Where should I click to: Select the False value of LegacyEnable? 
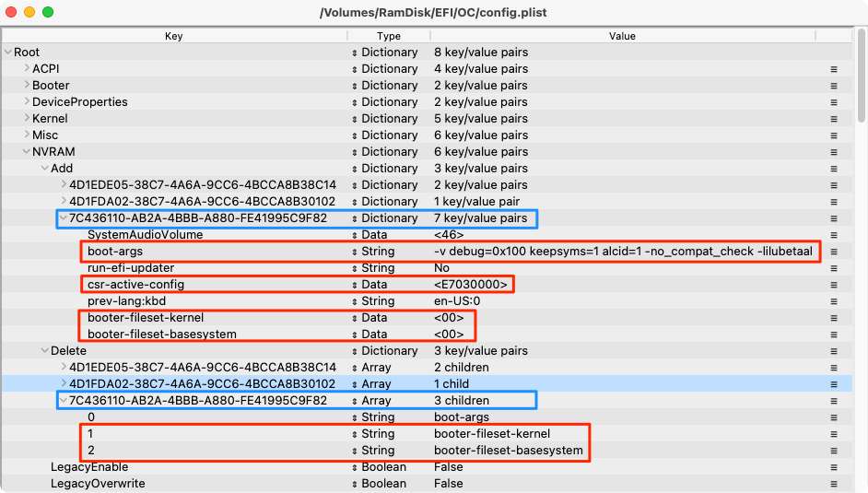[449, 467]
